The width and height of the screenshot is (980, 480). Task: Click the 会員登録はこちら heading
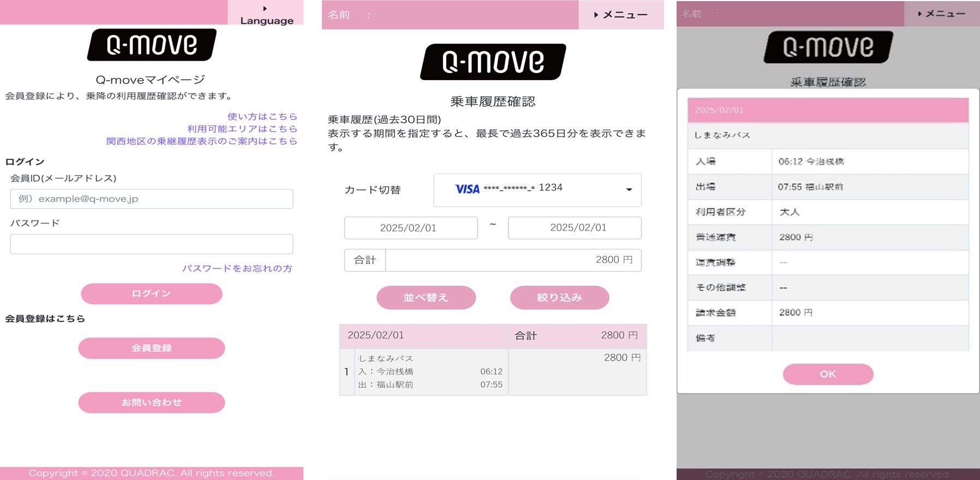(45, 319)
